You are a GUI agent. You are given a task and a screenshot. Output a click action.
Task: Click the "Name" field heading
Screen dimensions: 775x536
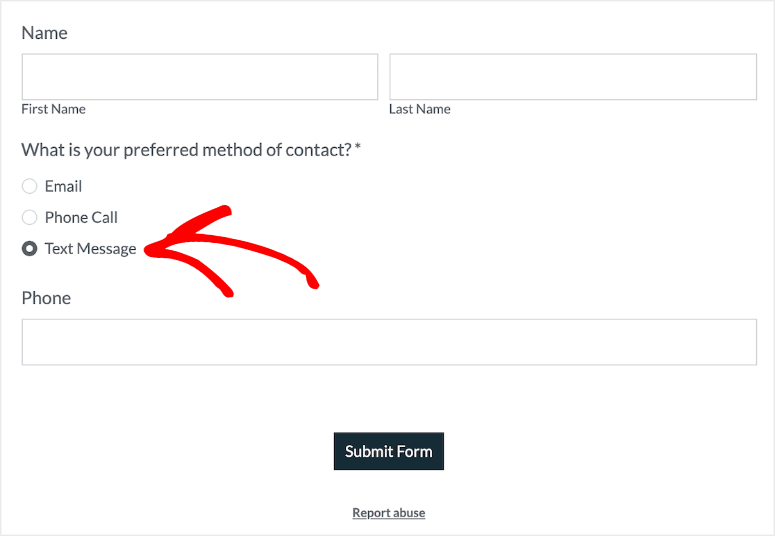coord(44,33)
